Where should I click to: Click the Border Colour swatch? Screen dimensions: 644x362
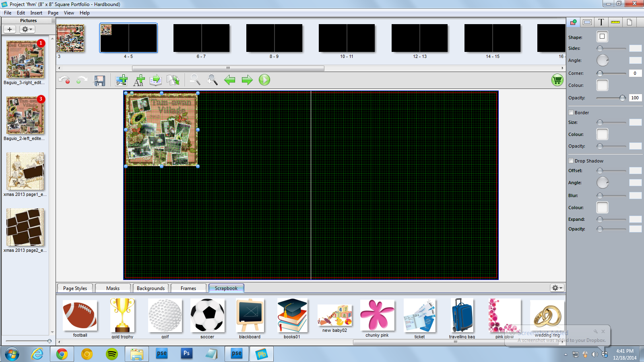[602, 134]
